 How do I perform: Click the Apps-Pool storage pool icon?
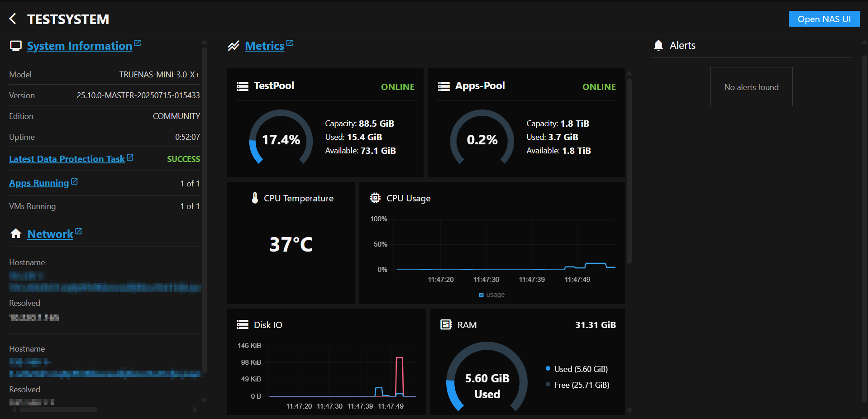point(444,86)
